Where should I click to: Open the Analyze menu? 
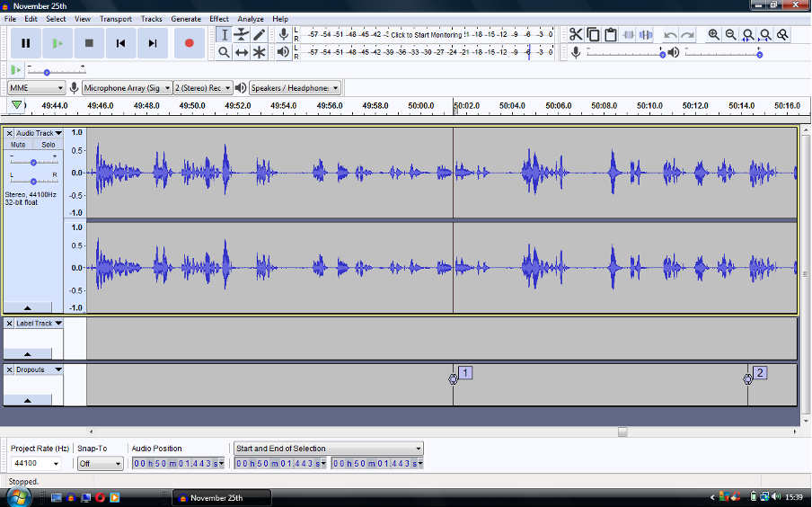251,19
